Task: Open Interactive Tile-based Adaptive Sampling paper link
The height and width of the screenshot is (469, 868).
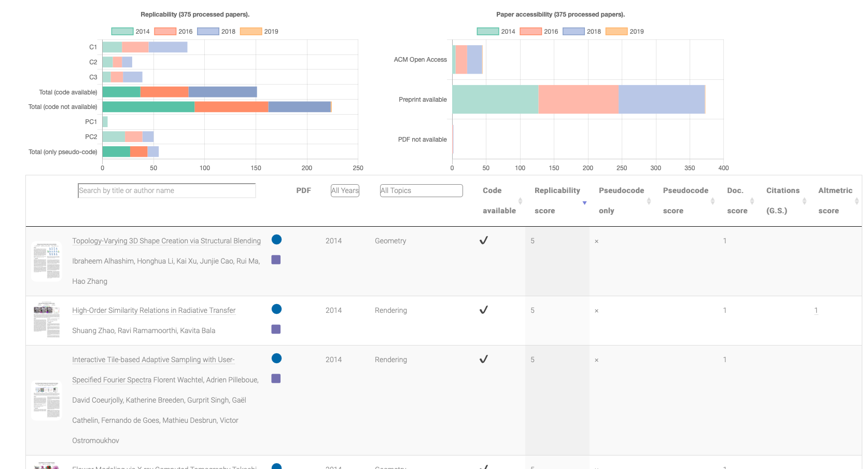Action: pyautogui.click(x=153, y=369)
